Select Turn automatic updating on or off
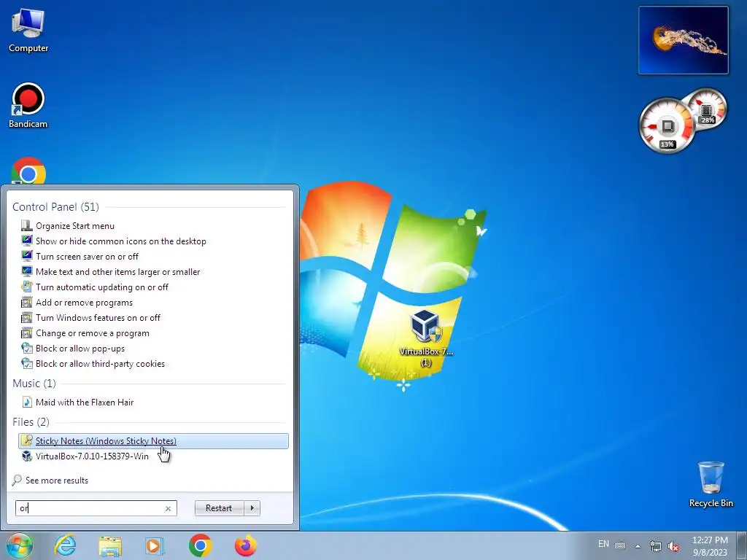 pos(153,287)
